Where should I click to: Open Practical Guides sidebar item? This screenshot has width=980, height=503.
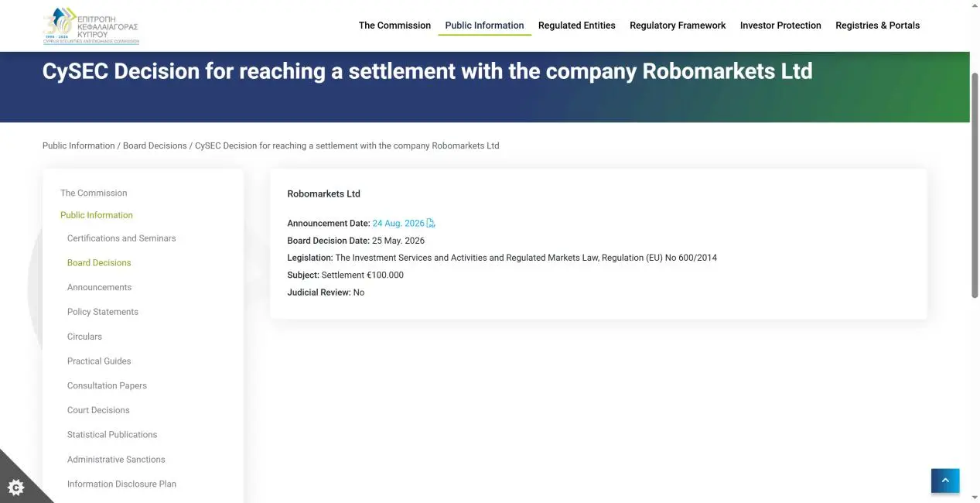tap(99, 361)
